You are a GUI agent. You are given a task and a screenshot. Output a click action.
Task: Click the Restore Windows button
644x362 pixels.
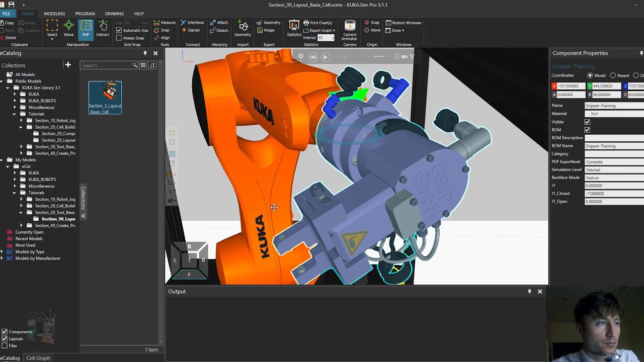[404, 23]
